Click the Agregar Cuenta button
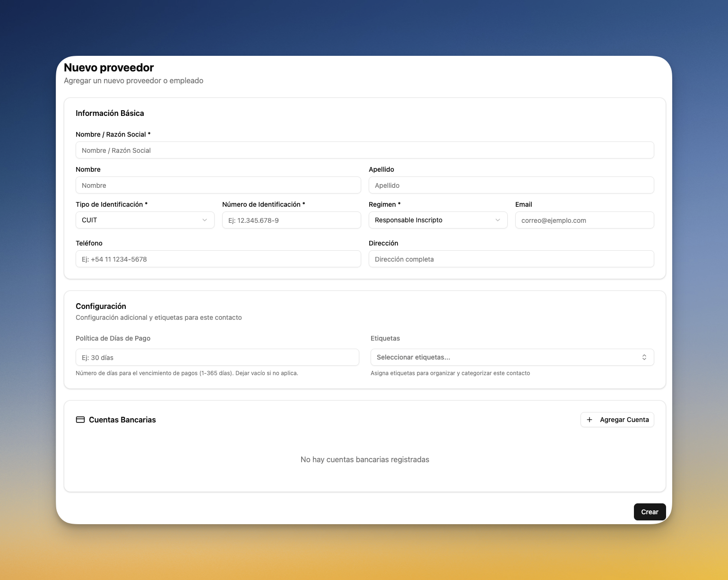The image size is (728, 580). [617, 420]
